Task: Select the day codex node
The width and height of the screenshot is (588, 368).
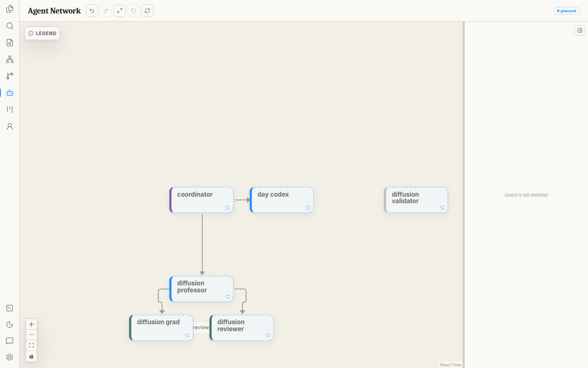Action: click(x=282, y=200)
